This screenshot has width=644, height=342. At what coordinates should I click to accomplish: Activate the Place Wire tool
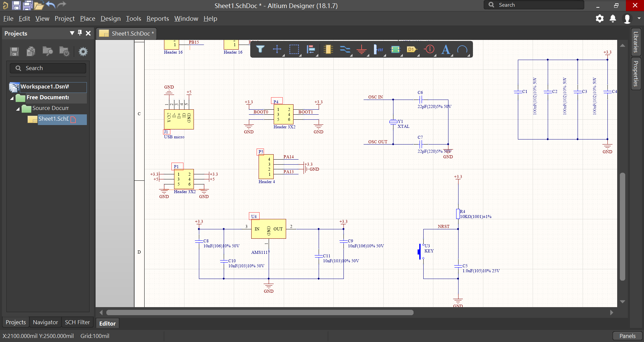click(345, 49)
